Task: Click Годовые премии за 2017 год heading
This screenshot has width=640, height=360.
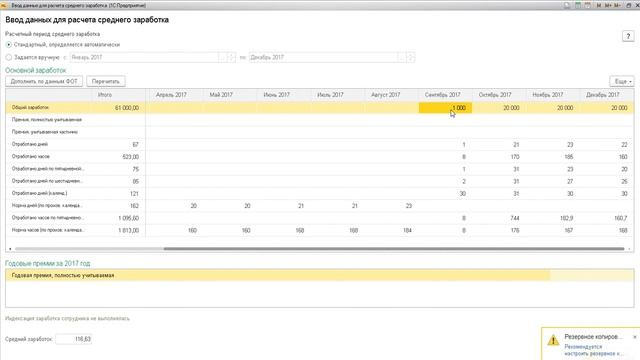Action: 48,264
